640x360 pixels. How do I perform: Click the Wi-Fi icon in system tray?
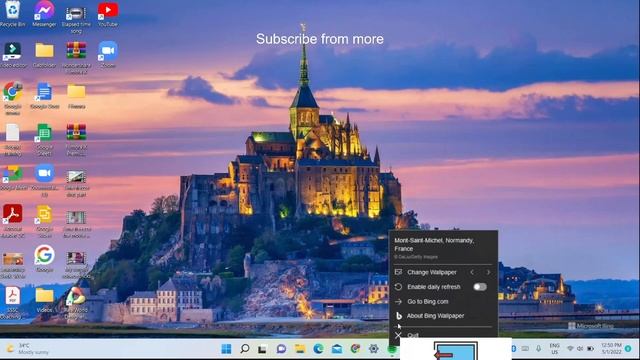[570, 349]
